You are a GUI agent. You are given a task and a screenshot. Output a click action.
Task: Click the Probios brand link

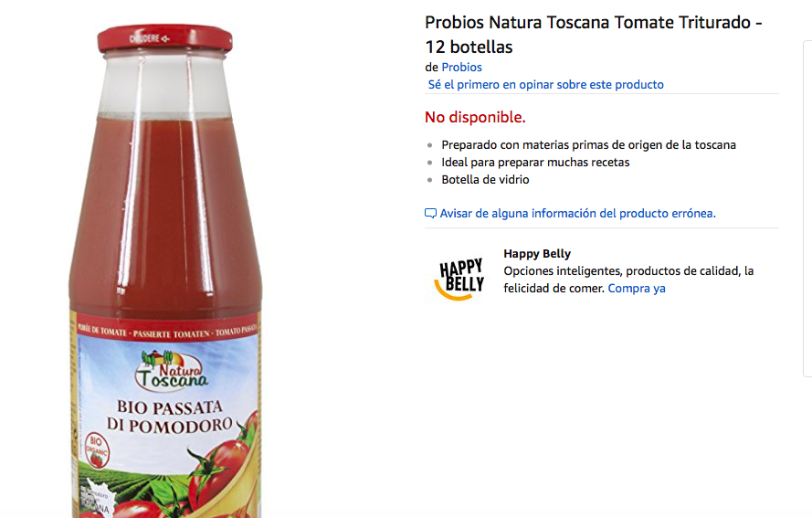[461, 68]
